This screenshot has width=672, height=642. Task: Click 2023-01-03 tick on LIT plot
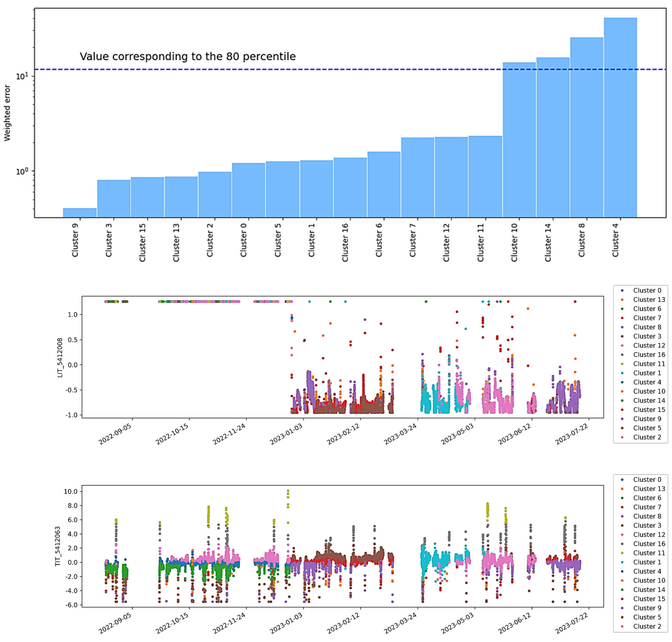click(286, 434)
